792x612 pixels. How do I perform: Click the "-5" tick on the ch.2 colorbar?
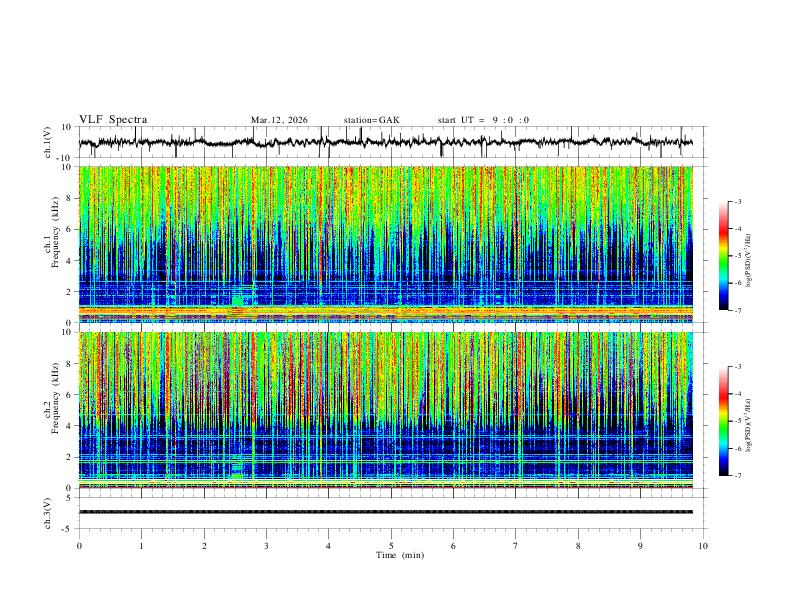point(737,421)
